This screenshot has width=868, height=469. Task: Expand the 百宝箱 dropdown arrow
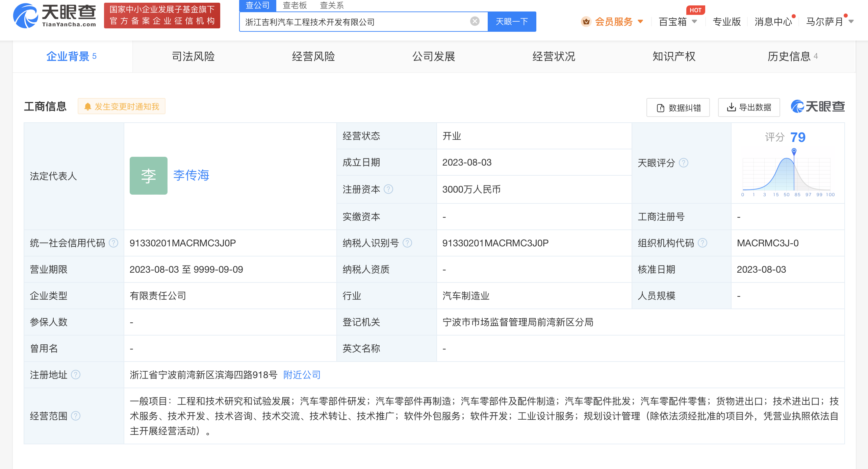click(x=694, y=22)
